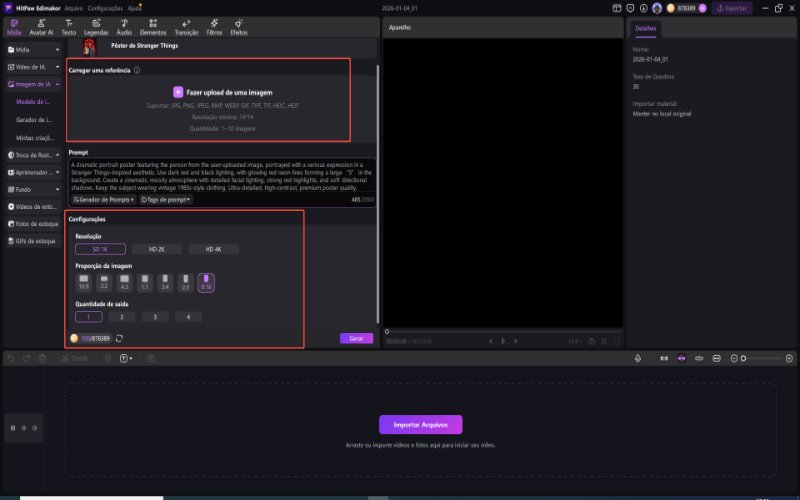Select Minhas criações sidebar item

click(x=35, y=138)
